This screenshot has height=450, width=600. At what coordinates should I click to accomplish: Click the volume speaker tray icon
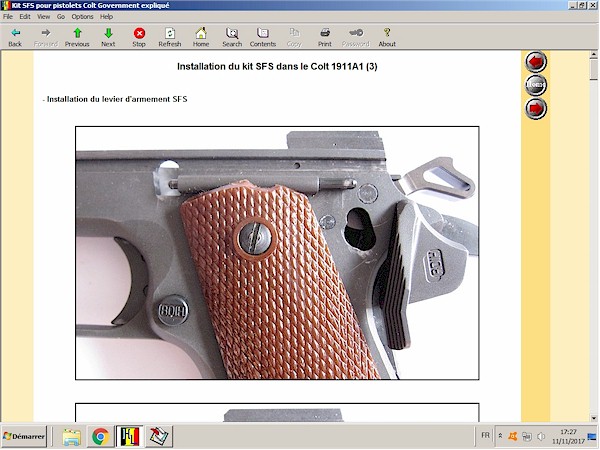pos(541,436)
